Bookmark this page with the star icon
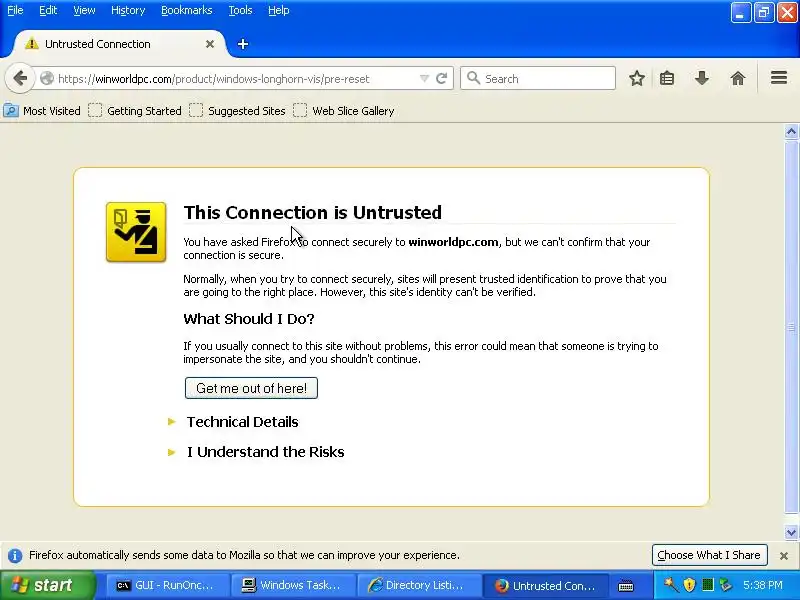800x600 pixels. click(636, 79)
